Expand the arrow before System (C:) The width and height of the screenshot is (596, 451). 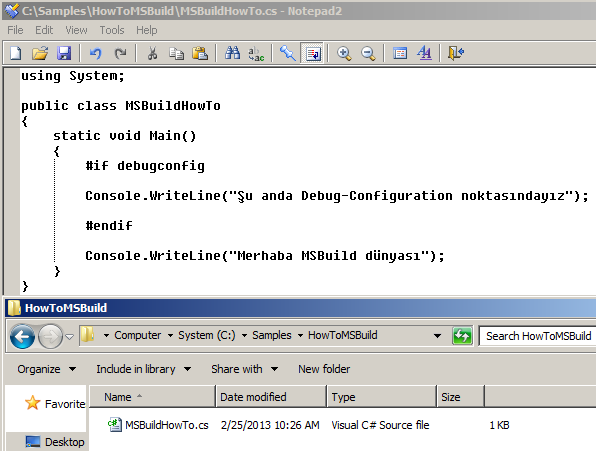tap(170, 336)
